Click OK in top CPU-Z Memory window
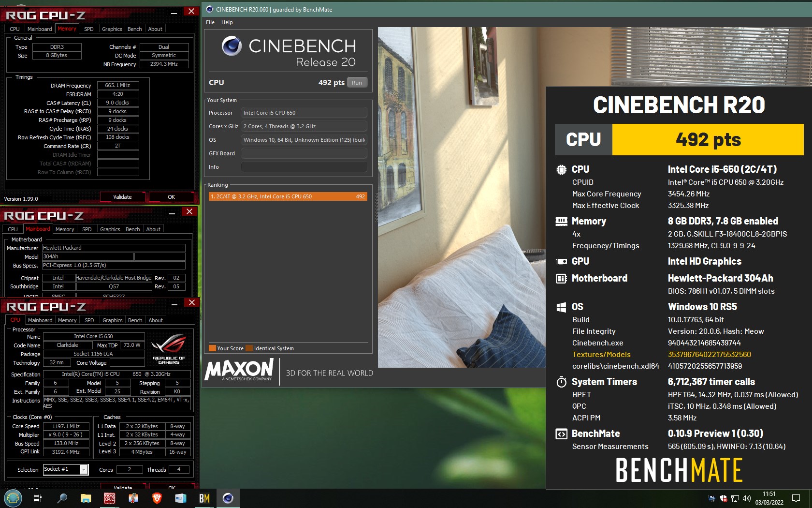The height and width of the screenshot is (508, 812). tap(171, 197)
